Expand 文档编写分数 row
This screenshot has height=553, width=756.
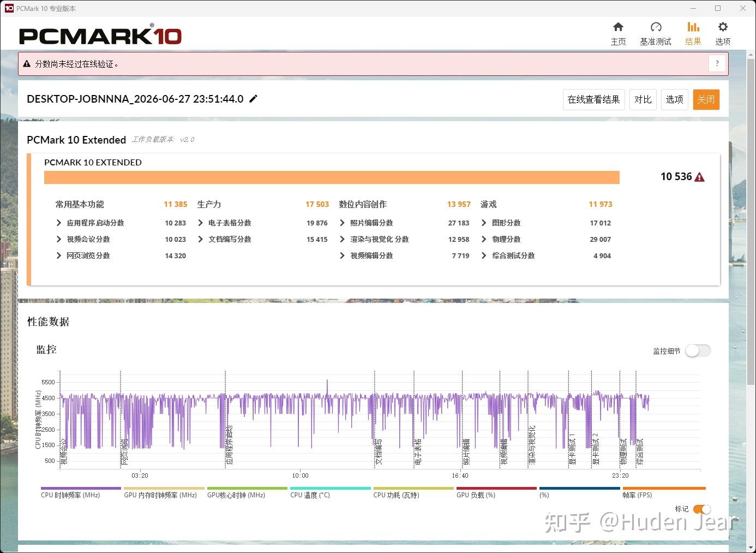coord(201,239)
